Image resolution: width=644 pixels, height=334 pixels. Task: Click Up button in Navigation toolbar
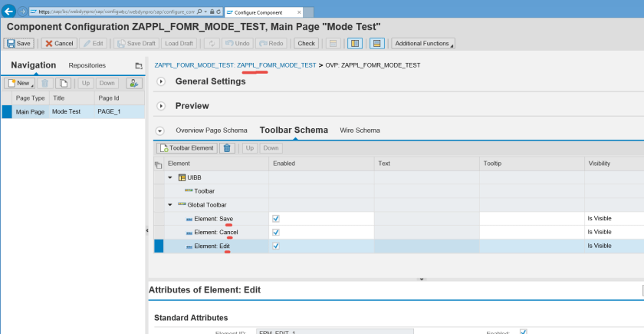pyautogui.click(x=85, y=83)
